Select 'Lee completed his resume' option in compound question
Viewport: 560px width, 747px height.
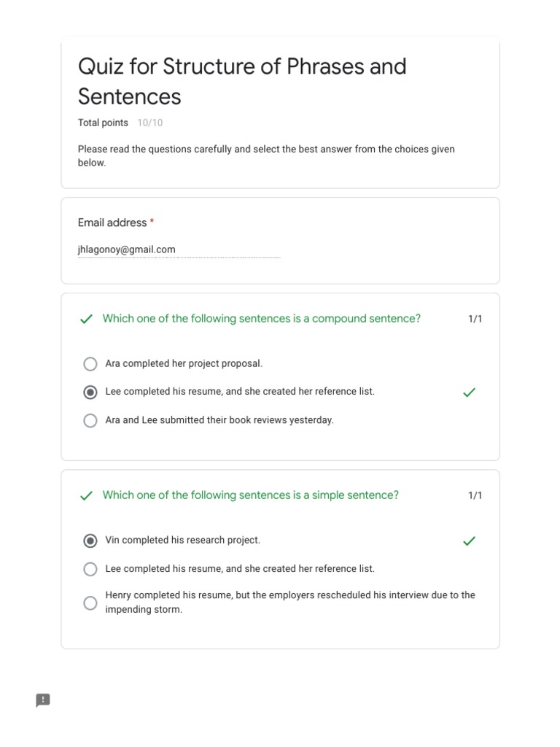90,392
